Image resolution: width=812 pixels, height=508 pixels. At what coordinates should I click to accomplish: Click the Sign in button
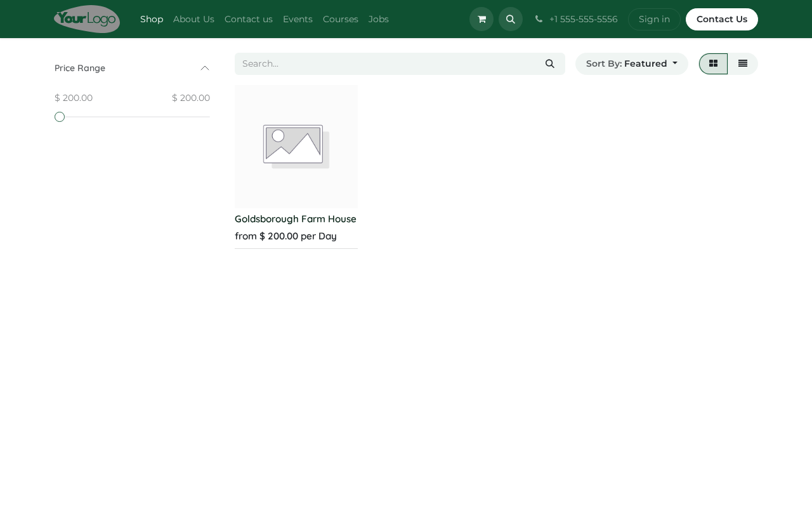[654, 19]
